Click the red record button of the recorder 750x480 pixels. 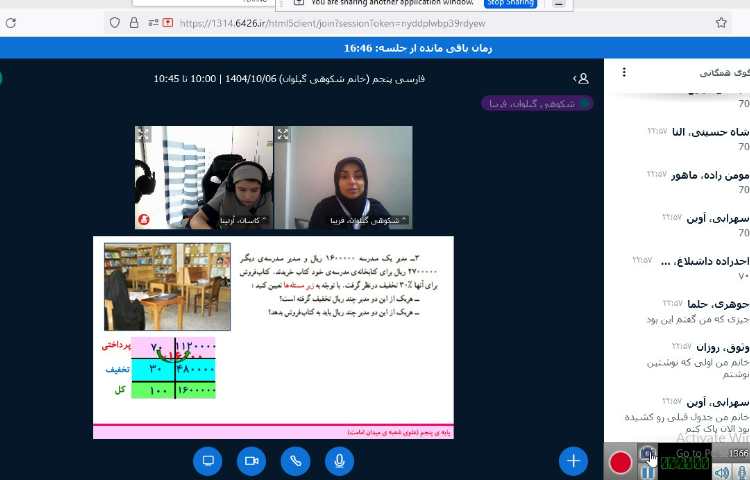tap(620, 463)
